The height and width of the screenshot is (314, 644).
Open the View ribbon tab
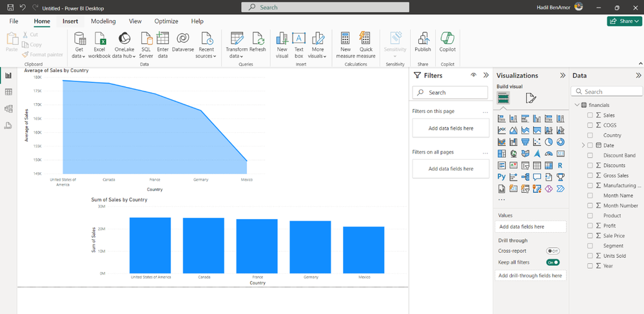coord(135,21)
